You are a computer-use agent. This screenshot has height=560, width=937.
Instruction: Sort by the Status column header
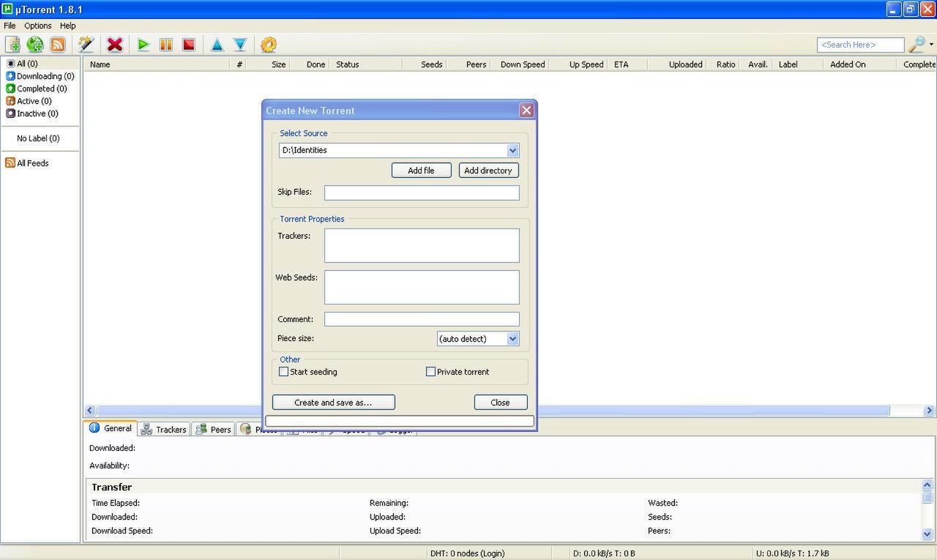(366, 64)
